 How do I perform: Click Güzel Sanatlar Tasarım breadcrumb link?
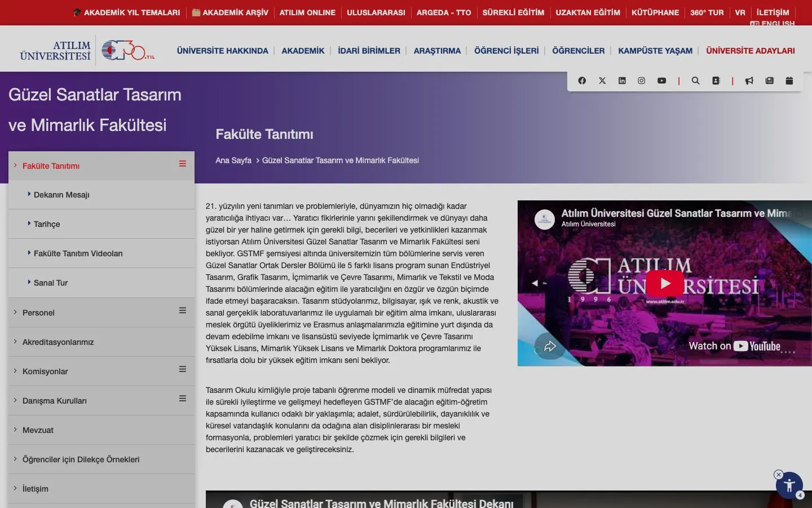341,160
